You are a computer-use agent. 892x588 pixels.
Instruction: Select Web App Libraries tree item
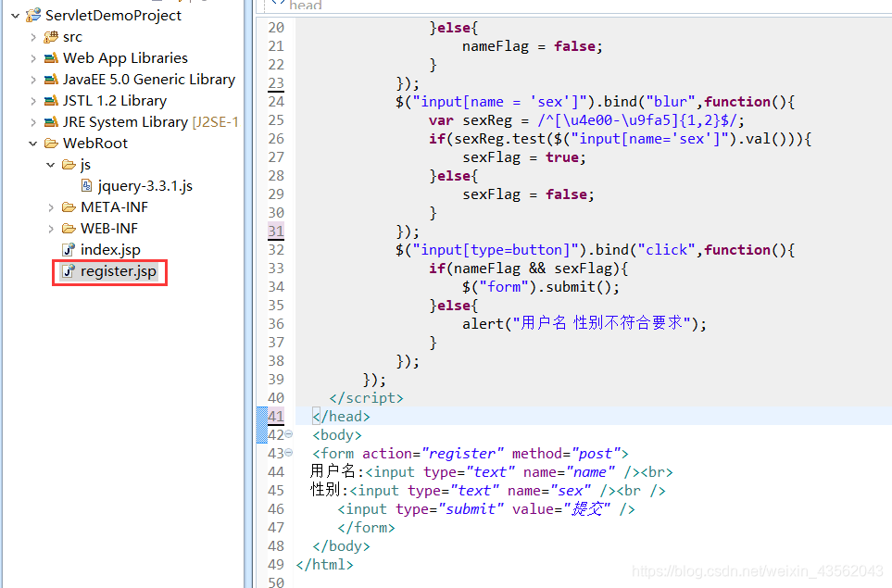(125, 58)
